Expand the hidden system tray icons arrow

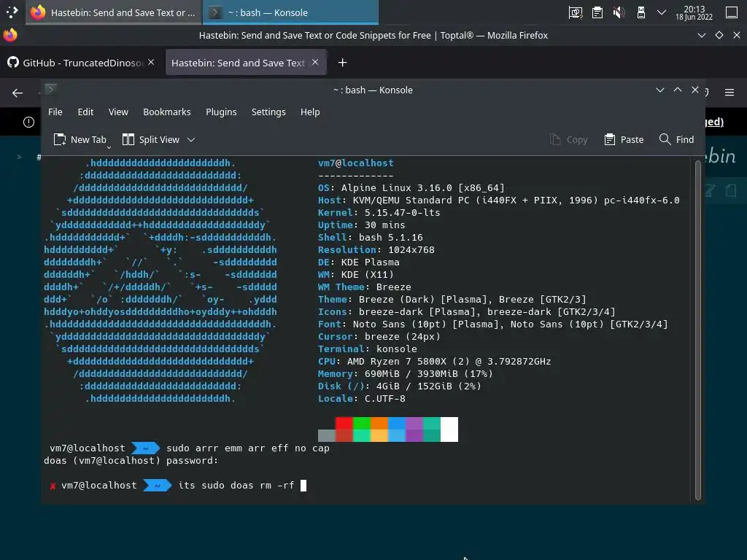(x=662, y=12)
